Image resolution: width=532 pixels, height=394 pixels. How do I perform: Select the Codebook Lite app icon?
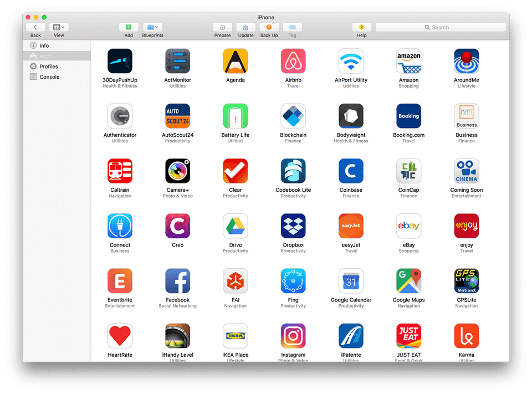293,171
